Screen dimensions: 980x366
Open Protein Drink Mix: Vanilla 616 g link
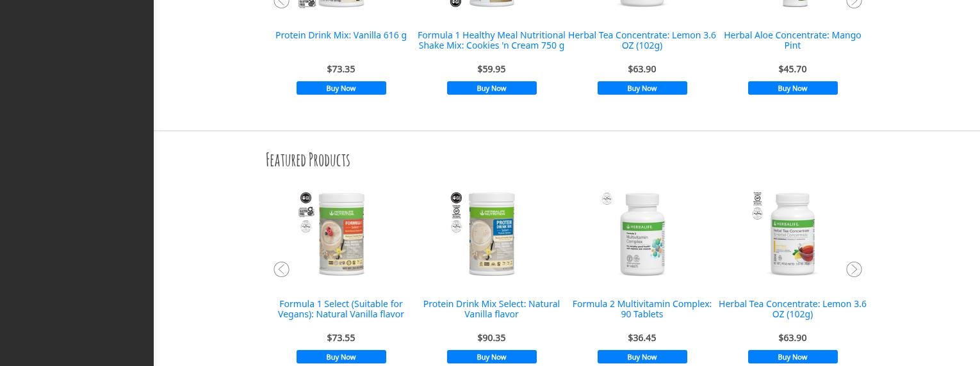coord(341,35)
